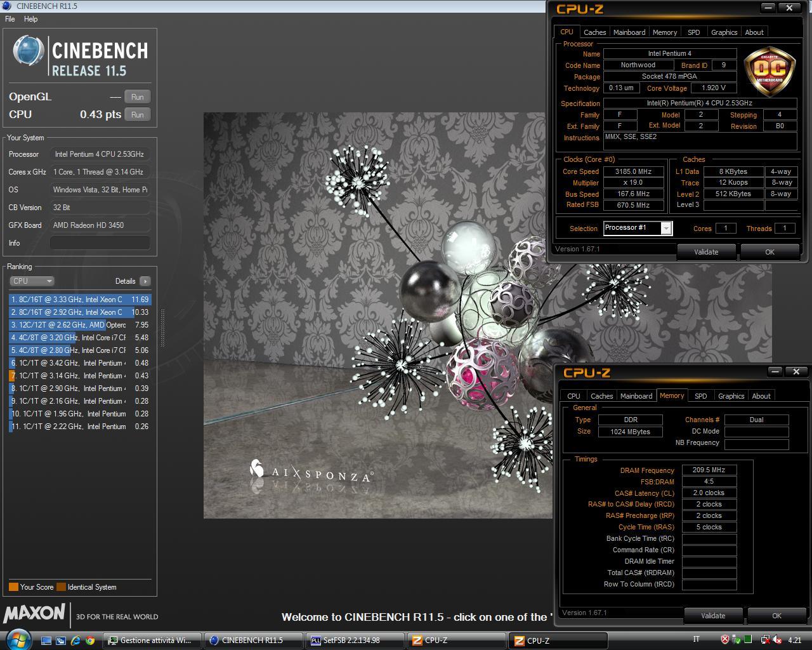Screen dimensions: 812x650
Task: Click the Gigabyte OC motherboard badge
Action: 769,70
